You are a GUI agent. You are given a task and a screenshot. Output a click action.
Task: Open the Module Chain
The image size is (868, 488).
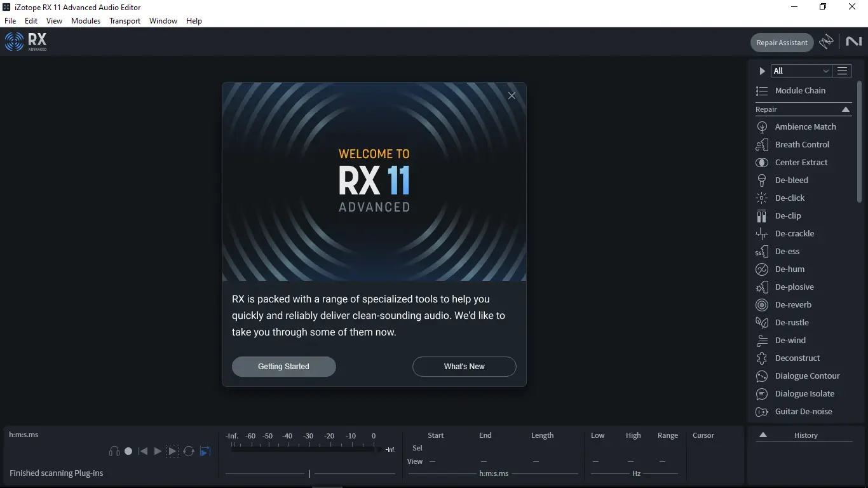tap(803, 90)
